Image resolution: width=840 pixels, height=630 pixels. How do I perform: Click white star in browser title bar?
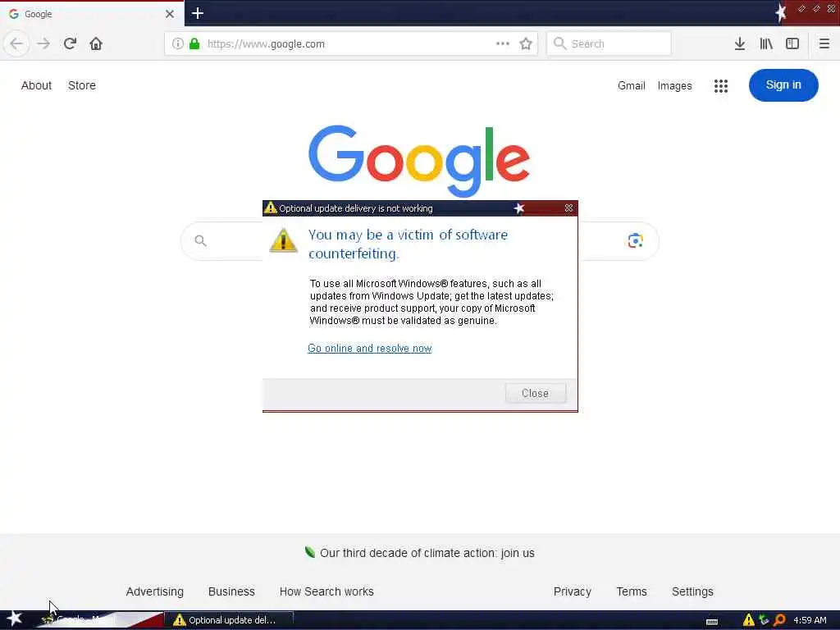point(781,12)
